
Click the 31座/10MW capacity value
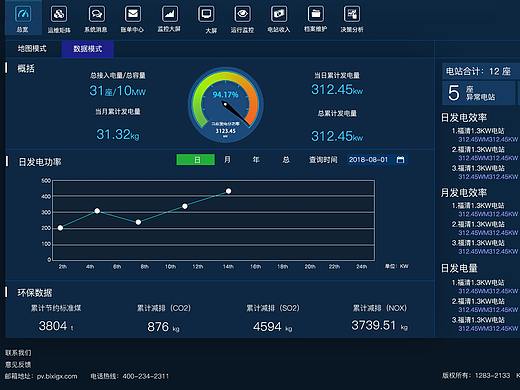[x=118, y=91]
